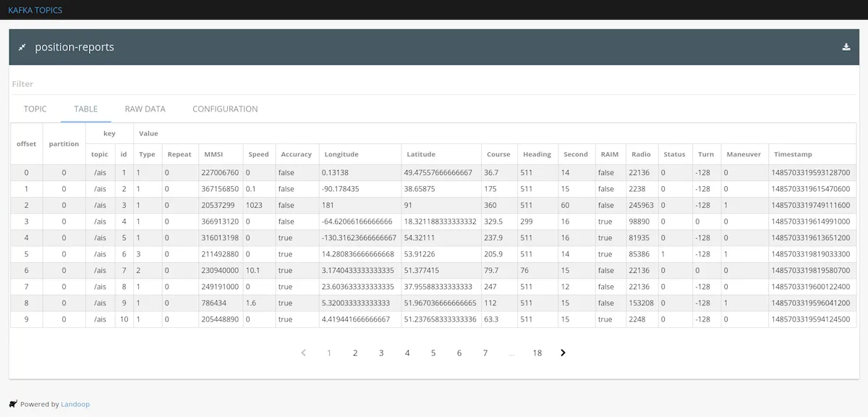
Task: Select MMSI cell 367156850
Action: tap(220, 189)
